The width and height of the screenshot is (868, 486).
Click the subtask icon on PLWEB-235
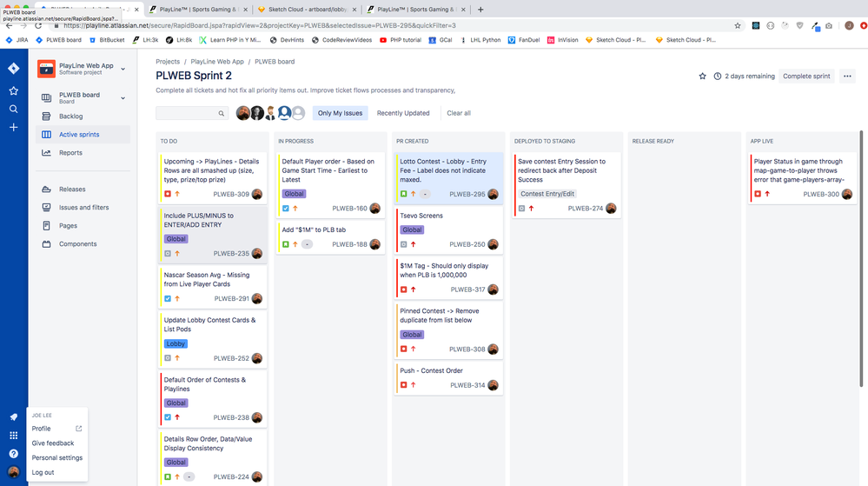pyautogui.click(x=168, y=253)
